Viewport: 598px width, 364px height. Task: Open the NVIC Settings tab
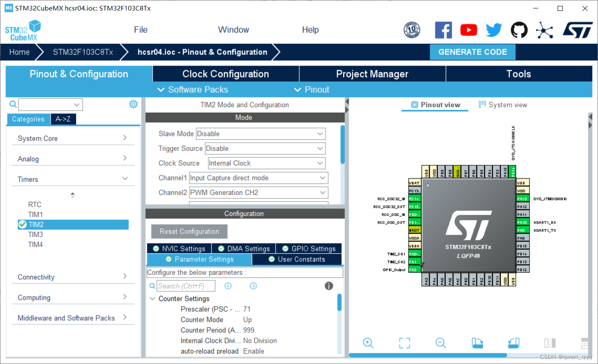(x=179, y=249)
